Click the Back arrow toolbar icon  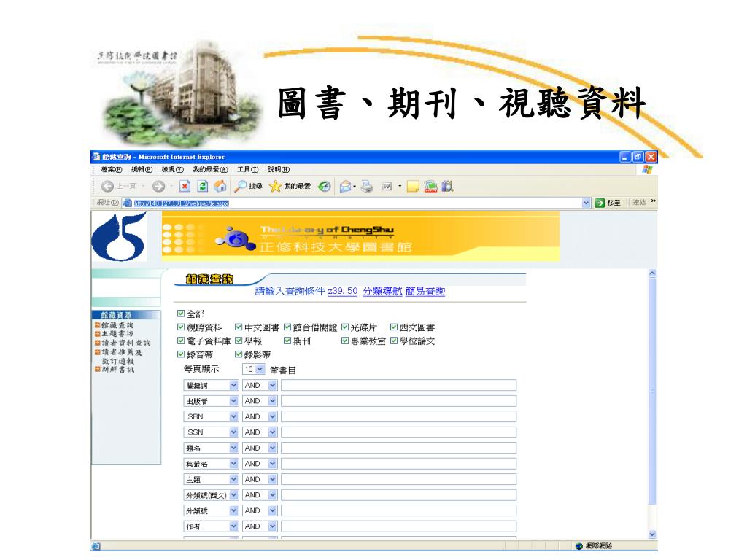point(108,187)
